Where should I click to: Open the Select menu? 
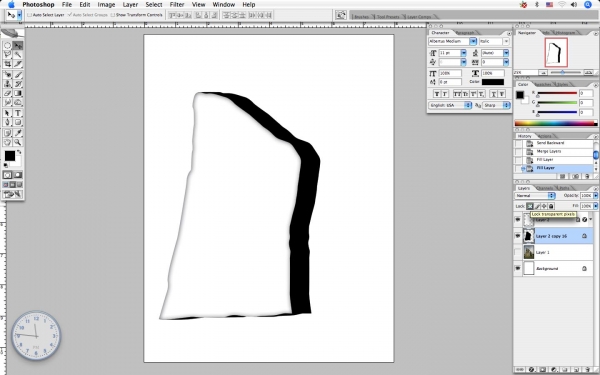click(154, 5)
